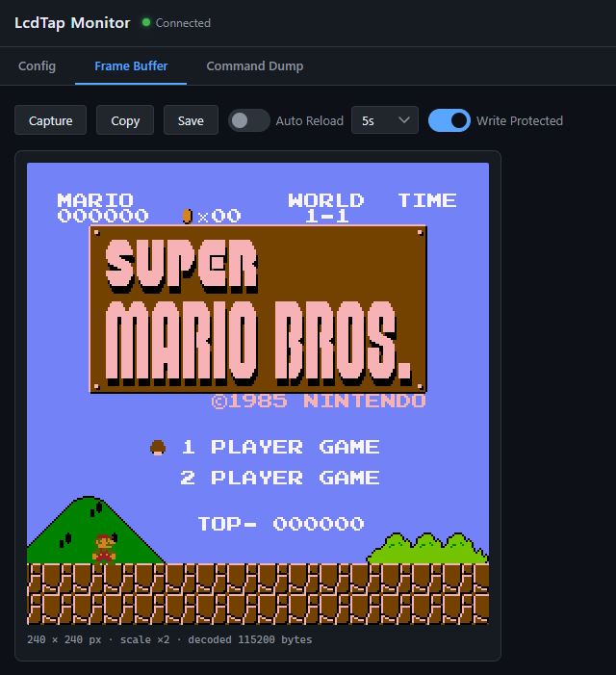Enable the Auto Reload toggle

[249, 120]
